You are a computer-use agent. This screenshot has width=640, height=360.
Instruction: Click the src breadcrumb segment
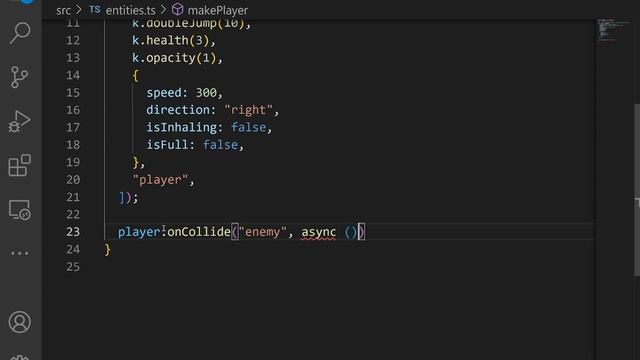[63, 10]
